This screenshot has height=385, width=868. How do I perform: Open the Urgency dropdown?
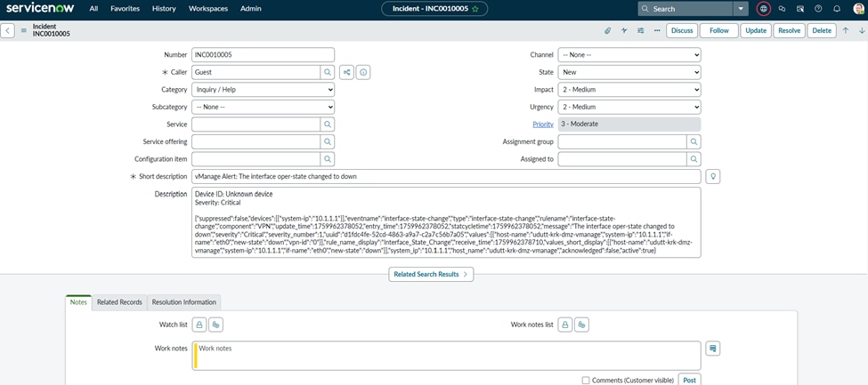point(629,107)
